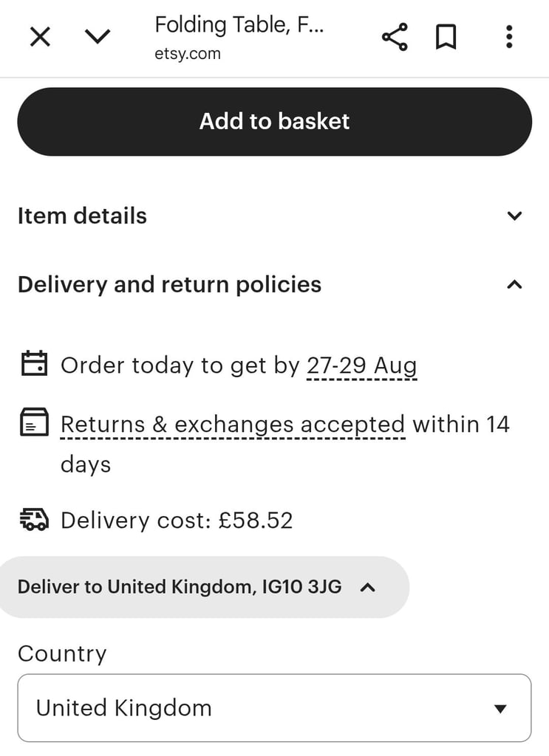Click the Delivery and return policies heading

click(169, 284)
